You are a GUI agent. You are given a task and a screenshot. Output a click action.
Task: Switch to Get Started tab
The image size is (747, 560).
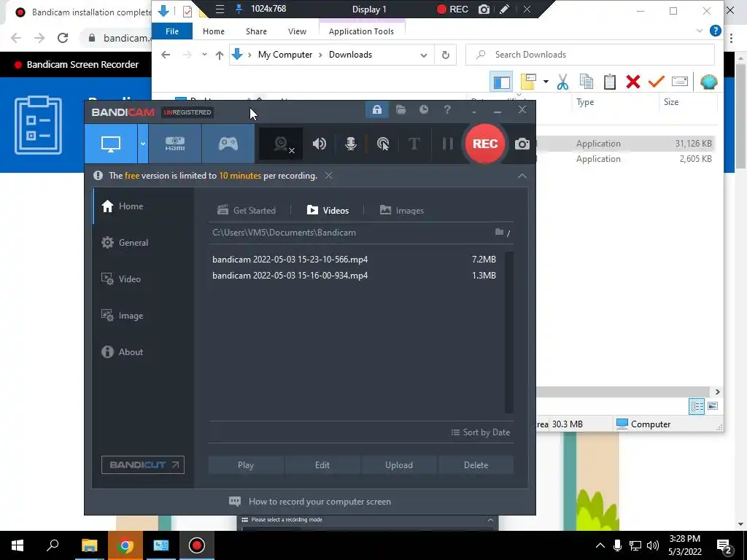247,211
